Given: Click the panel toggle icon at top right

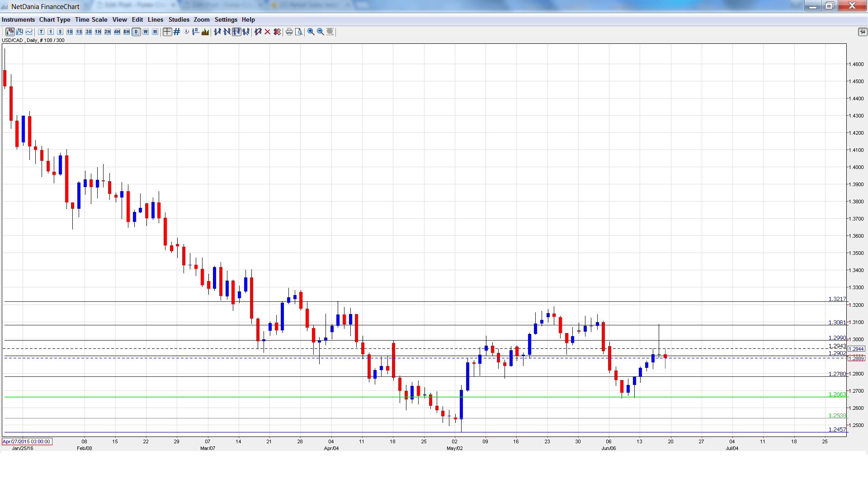Looking at the screenshot, I should [862, 32].
